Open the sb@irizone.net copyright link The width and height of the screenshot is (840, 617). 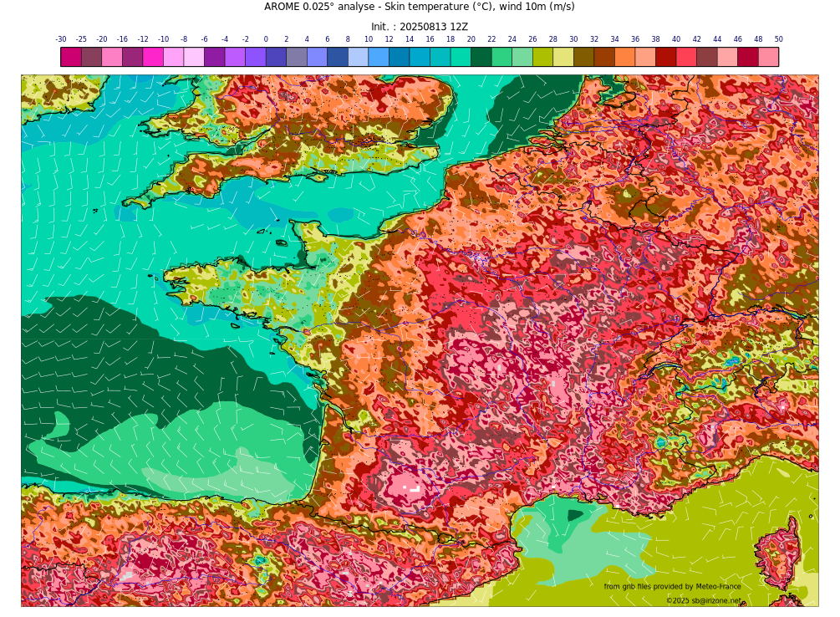point(703,601)
